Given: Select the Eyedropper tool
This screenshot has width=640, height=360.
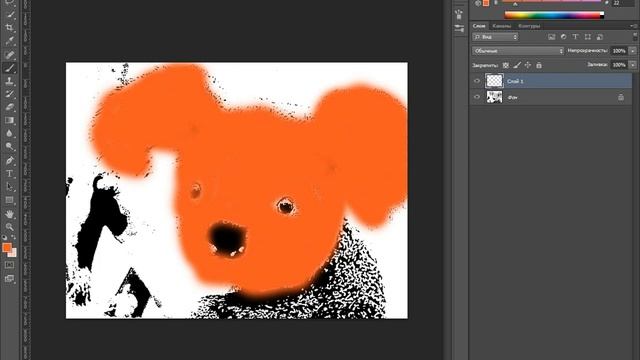Looking at the screenshot, I should tap(10, 41).
